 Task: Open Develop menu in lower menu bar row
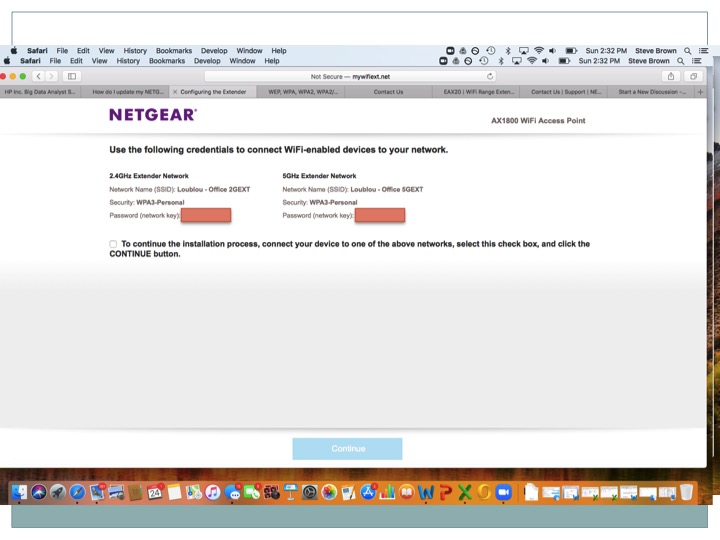coord(207,61)
